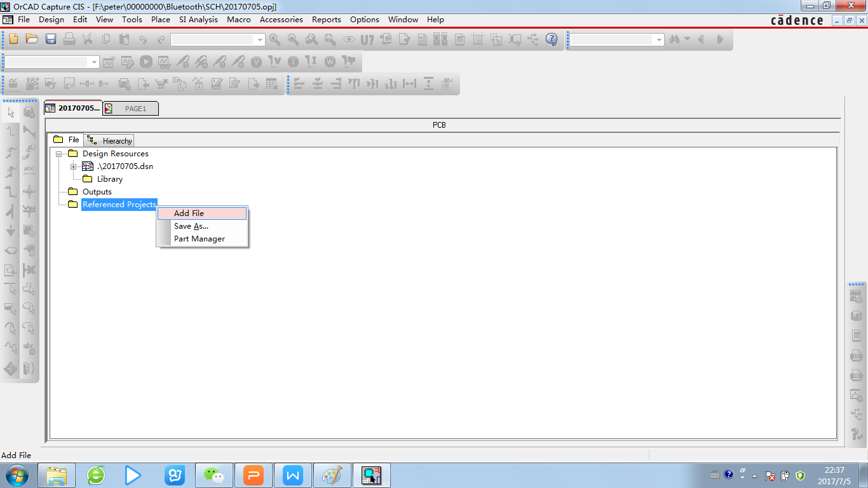The width and height of the screenshot is (868, 488).
Task: Click the Redo arrow icon
Action: pos(161,39)
